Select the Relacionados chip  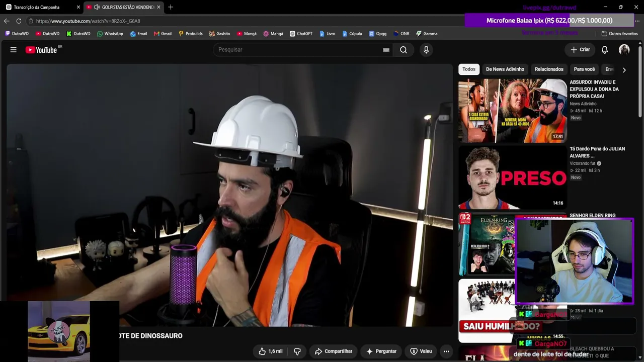click(x=549, y=69)
